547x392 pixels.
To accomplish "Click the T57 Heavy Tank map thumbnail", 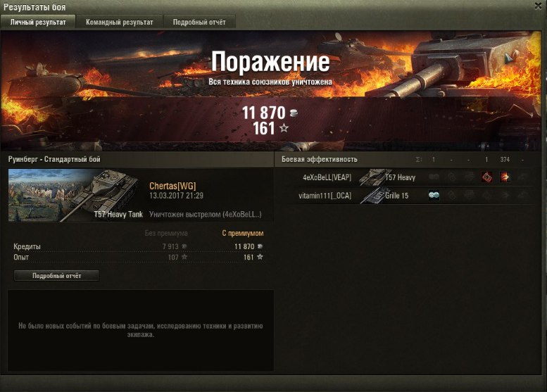I will pyautogui.click(x=76, y=196).
